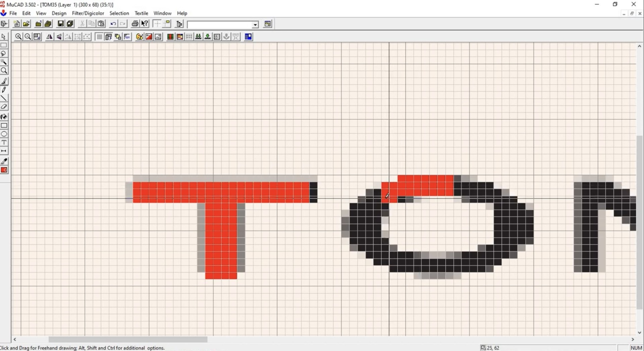The image size is (644, 351).
Task: Click the red diagonal image icon
Action: coord(149,37)
